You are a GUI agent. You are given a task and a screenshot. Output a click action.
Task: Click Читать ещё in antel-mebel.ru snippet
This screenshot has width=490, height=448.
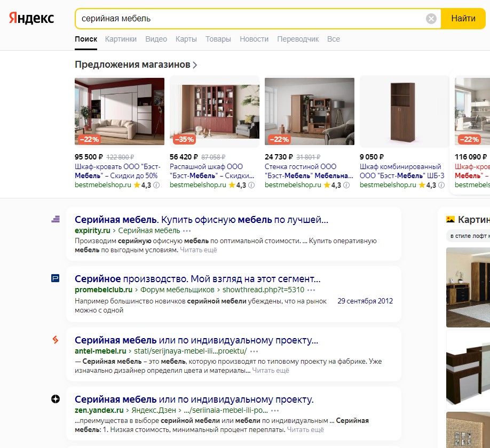pyautogui.click(x=271, y=371)
